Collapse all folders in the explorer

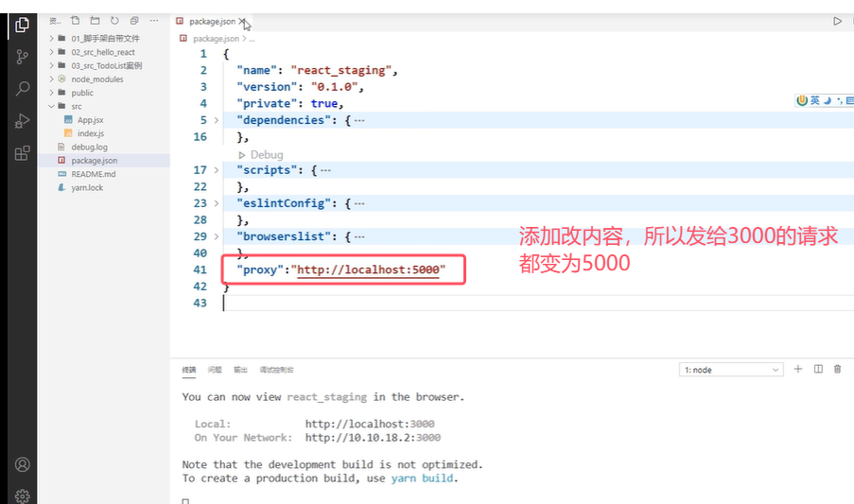click(x=134, y=21)
